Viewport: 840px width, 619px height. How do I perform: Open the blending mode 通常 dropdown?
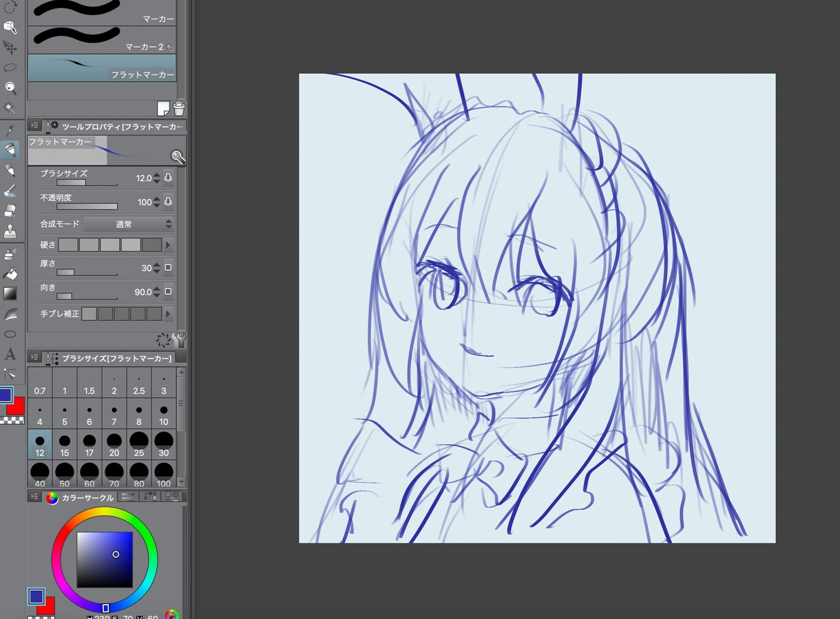tap(129, 224)
